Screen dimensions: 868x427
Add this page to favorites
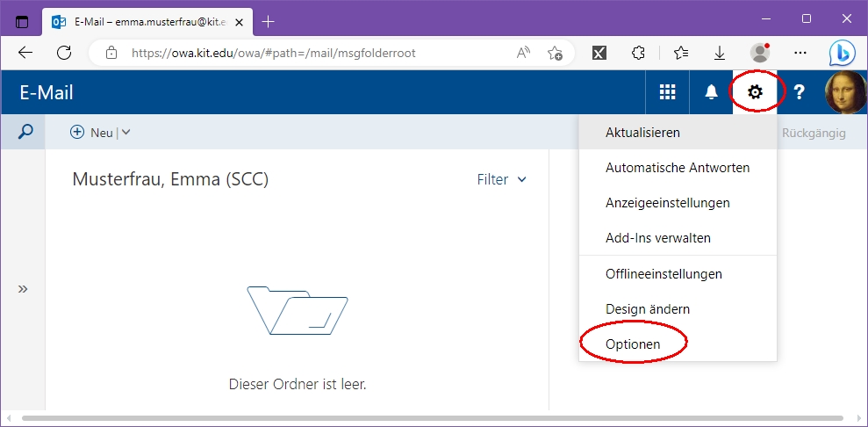coord(555,53)
